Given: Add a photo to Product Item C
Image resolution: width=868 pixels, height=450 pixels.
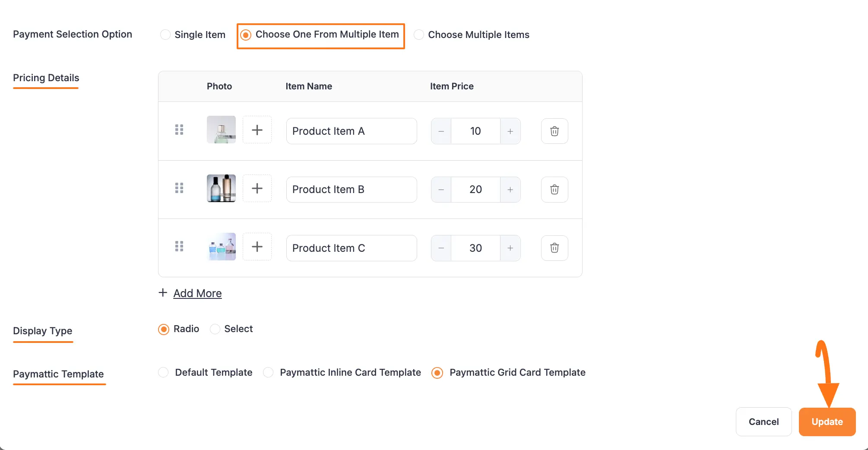Looking at the screenshot, I should pyautogui.click(x=257, y=246).
